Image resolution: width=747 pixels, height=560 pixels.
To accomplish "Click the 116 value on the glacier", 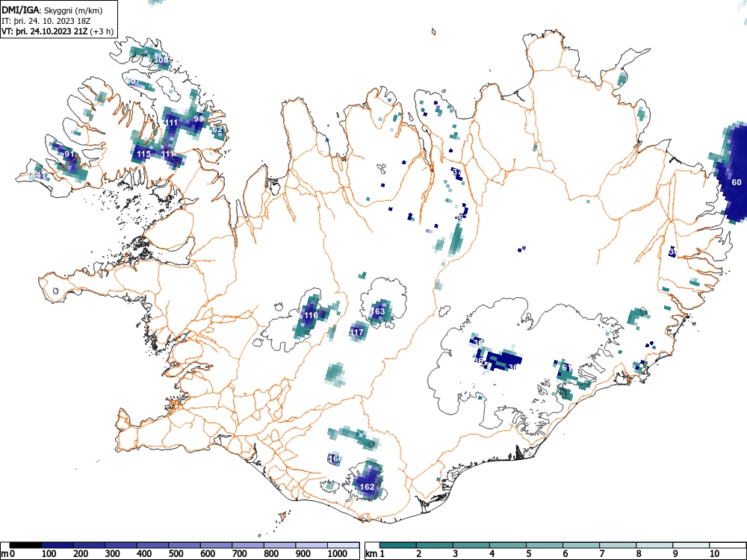I will [x=311, y=315].
